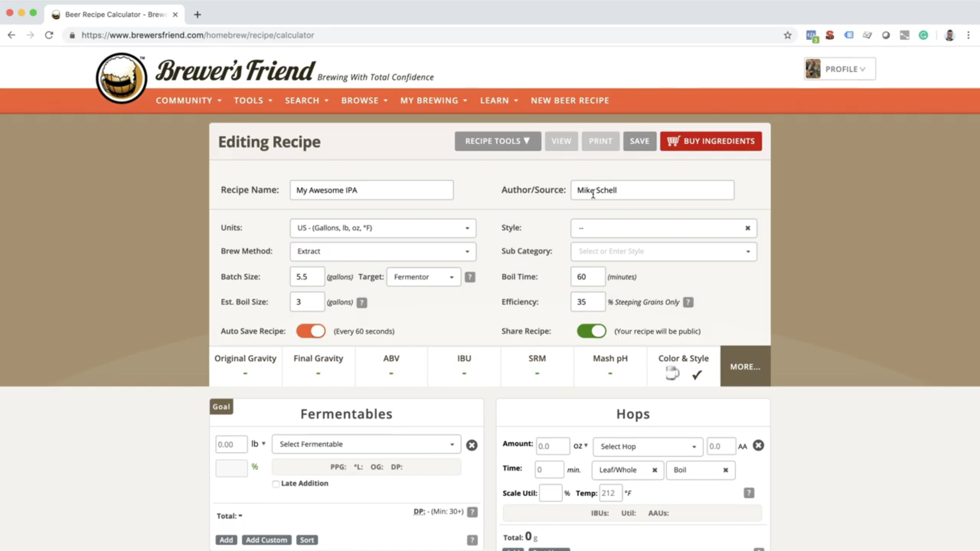Clear the Leaf/Whole hop type selection
The height and width of the screenshot is (551, 980).
(654, 470)
